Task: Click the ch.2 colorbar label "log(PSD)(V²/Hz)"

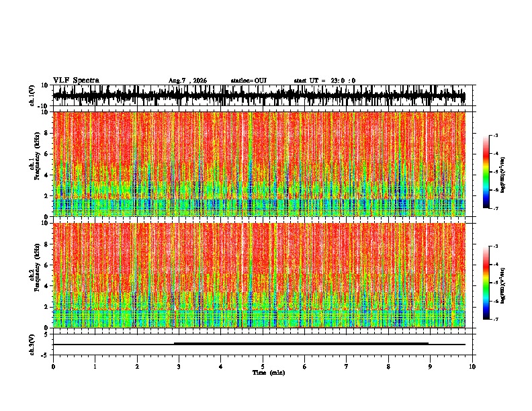Action: pyautogui.click(x=502, y=285)
